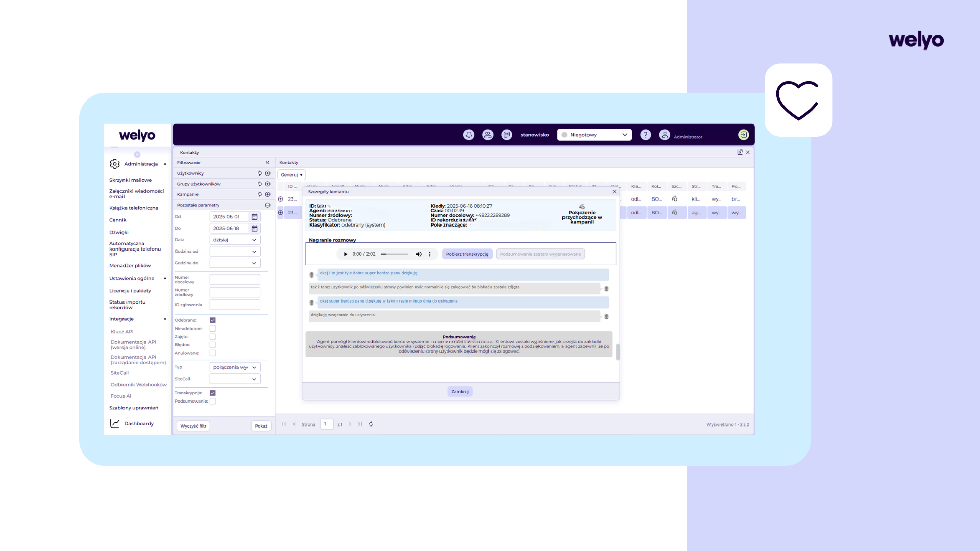Expand the Data dzisiaj dropdown
This screenshot has height=551, width=980.
[235, 240]
